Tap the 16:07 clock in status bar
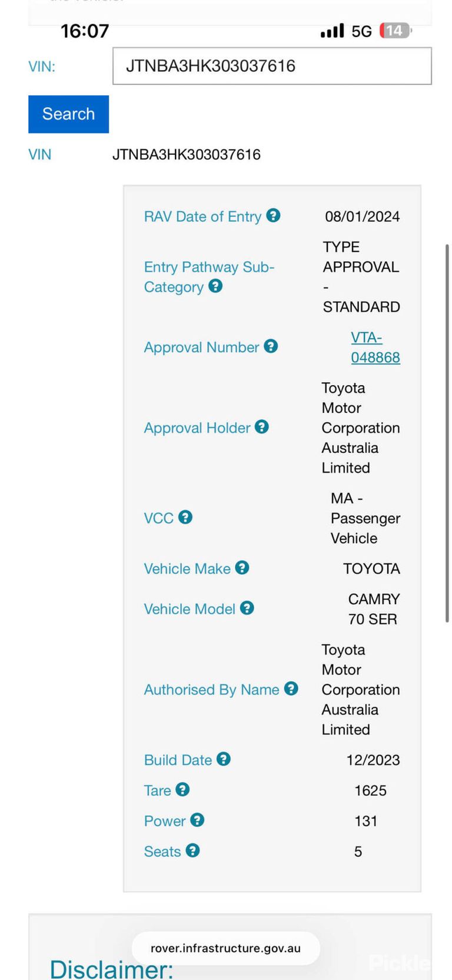452x980 pixels. 85,31
